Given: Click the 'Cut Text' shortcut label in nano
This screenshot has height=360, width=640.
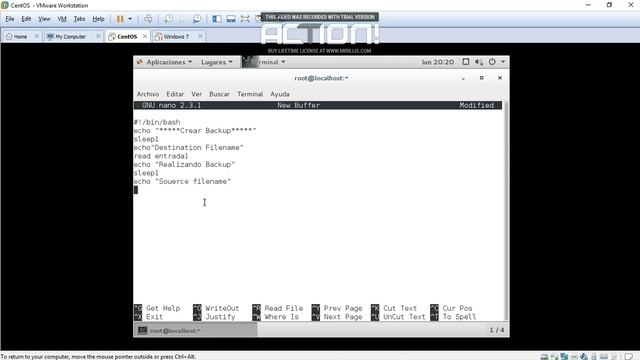Looking at the screenshot, I should [400, 308].
